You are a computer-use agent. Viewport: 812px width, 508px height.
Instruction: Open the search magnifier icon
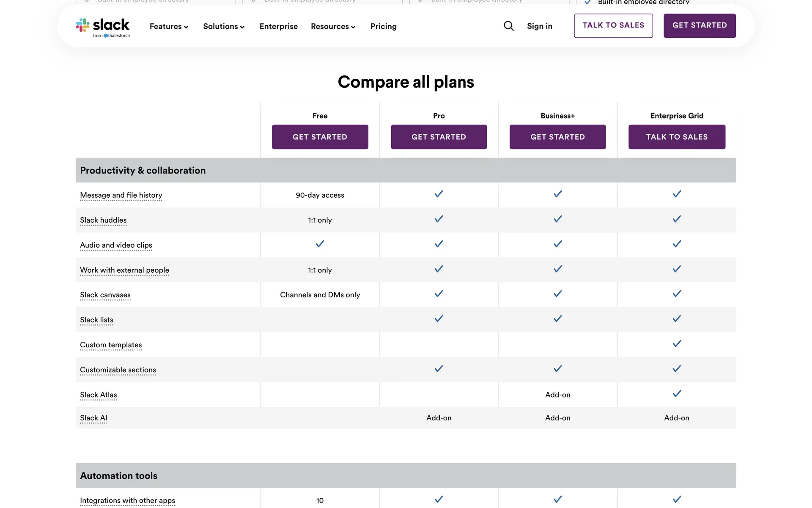click(x=509, y=26)
